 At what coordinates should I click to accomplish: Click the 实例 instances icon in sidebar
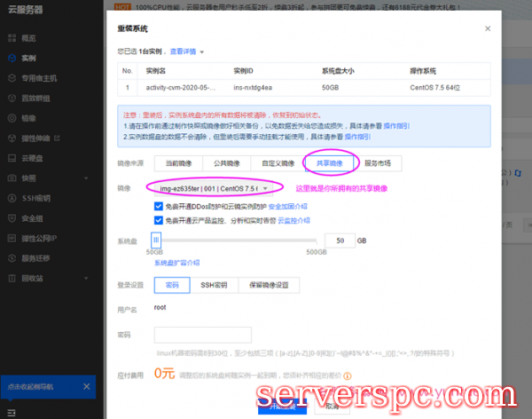point(12,59)
